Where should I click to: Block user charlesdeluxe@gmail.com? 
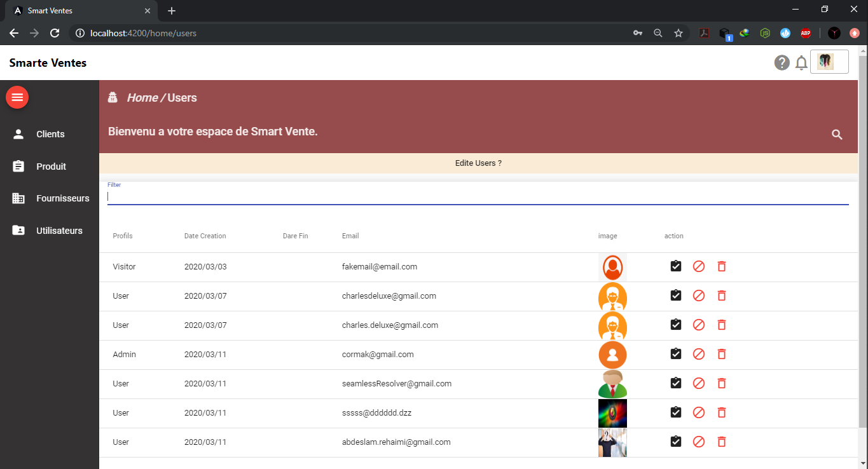tap(699, 296)
